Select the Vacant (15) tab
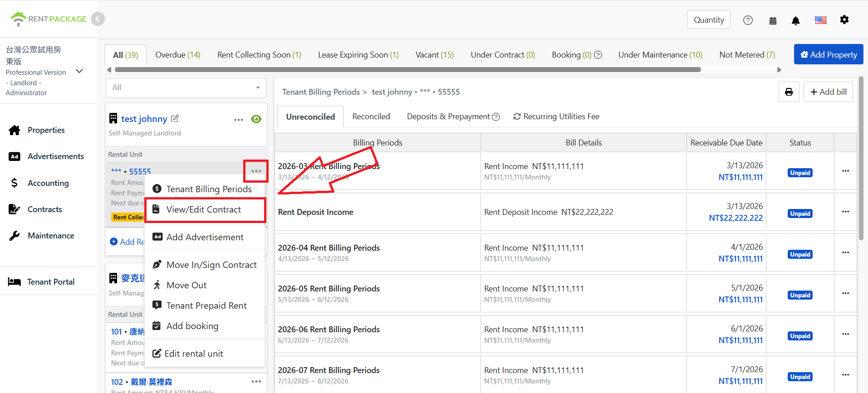Image resolution: width=868 pixels, height=393 pixels. 435,55
